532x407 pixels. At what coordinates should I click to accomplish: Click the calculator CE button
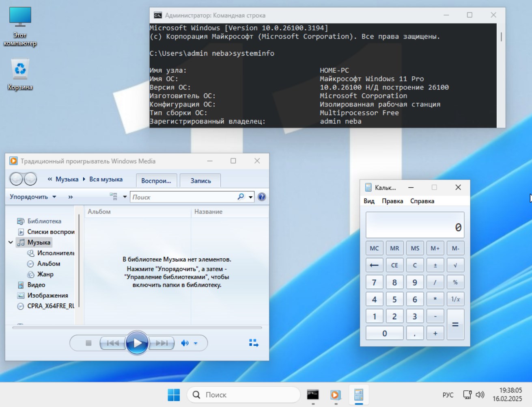tap(394, 265)
